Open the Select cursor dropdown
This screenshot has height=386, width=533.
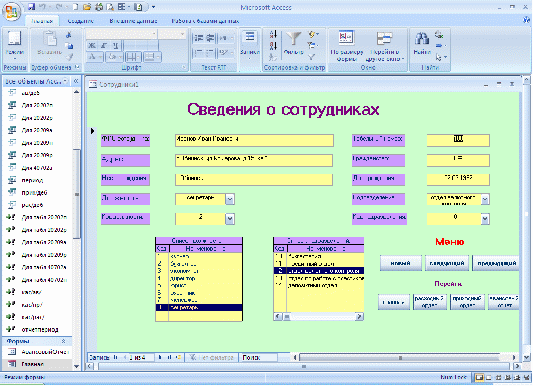(441, 57)
